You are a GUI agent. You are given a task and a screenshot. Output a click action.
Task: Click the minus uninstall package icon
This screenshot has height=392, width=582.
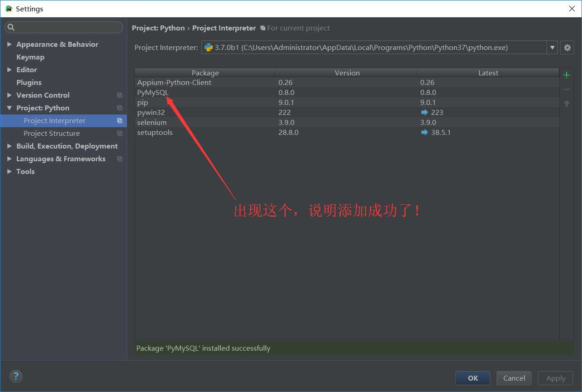point(567,89)
